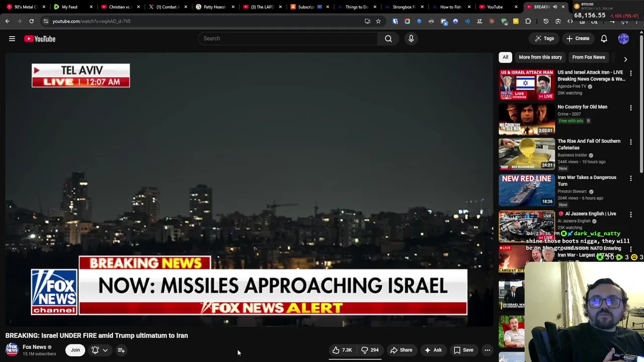Open the Fox News channel avatar

click(x=12, y=350)
